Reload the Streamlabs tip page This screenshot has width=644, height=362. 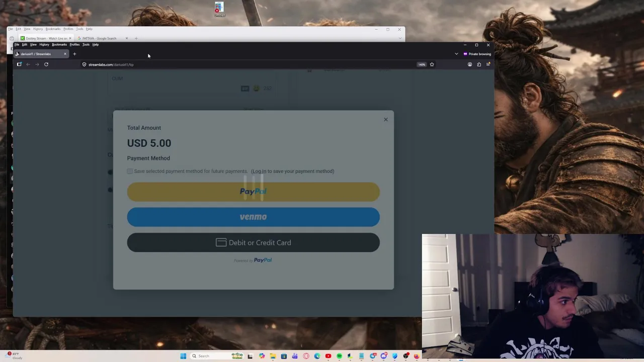46,64
